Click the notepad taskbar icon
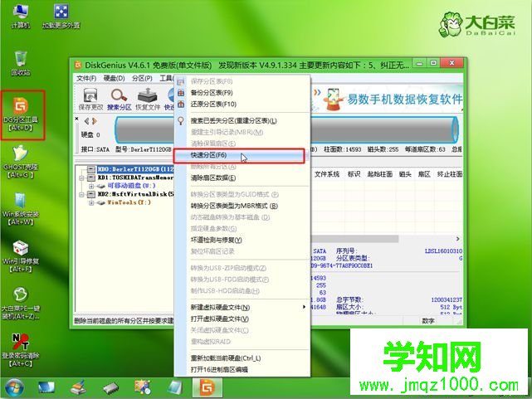 coord(175,387)
